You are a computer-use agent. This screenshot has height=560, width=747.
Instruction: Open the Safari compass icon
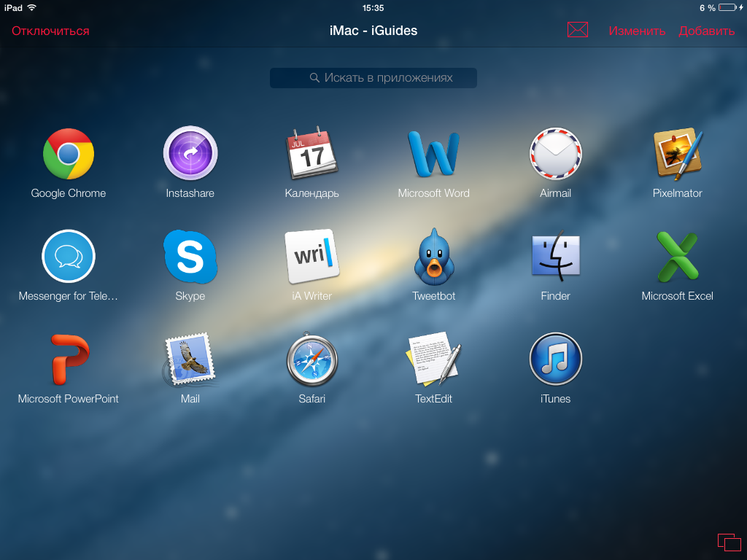click(x=311, y=359)
